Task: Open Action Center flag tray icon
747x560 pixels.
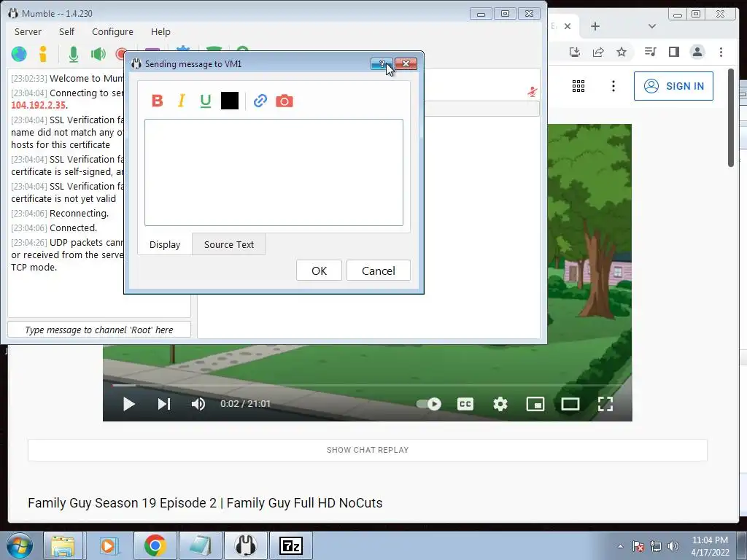Action: coord(638,546)
